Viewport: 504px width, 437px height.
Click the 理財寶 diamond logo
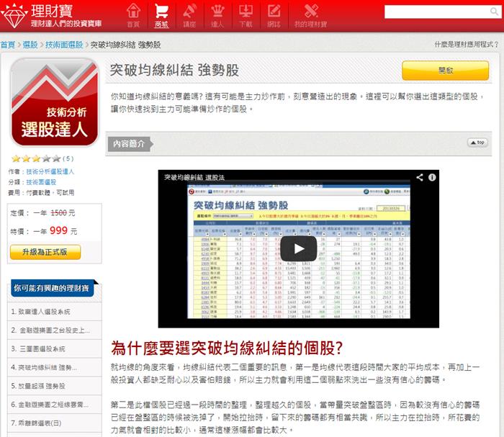14,15
